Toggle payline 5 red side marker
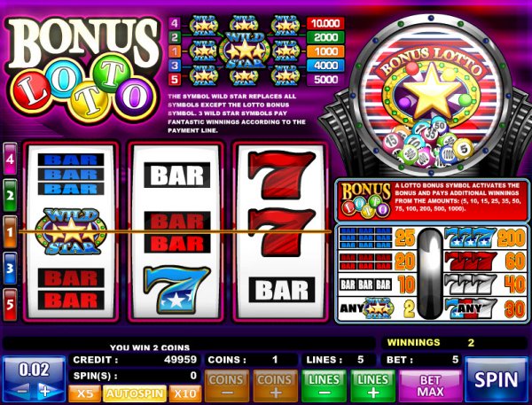 coord(10,305)
